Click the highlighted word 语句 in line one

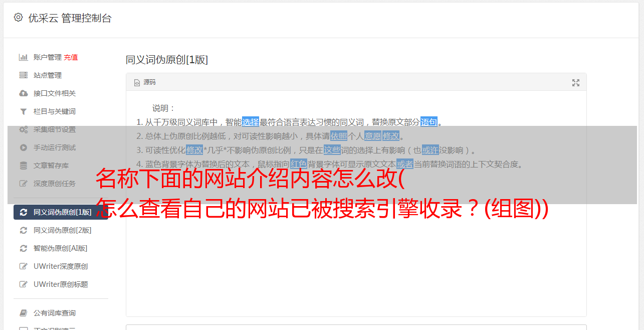click(x=429, y=122)
